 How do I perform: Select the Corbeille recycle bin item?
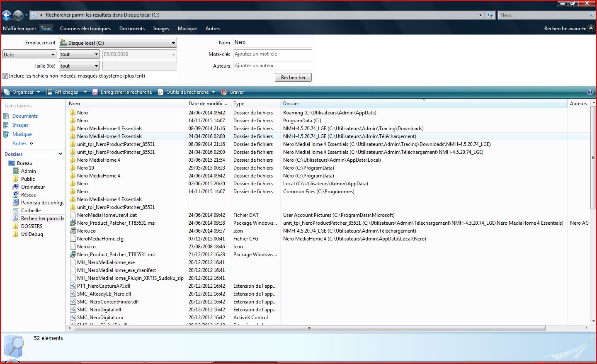pos(31,211)
